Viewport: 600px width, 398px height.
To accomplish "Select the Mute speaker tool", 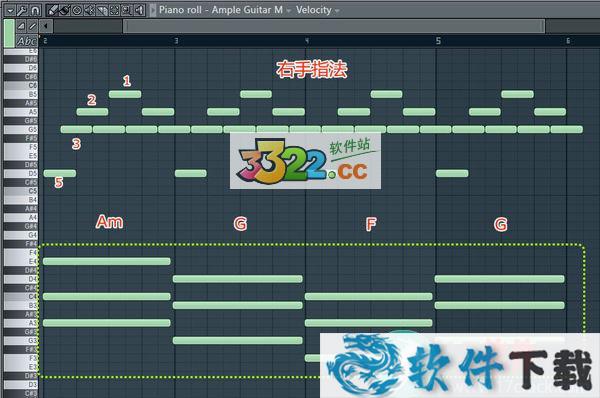I will [89, 10].
